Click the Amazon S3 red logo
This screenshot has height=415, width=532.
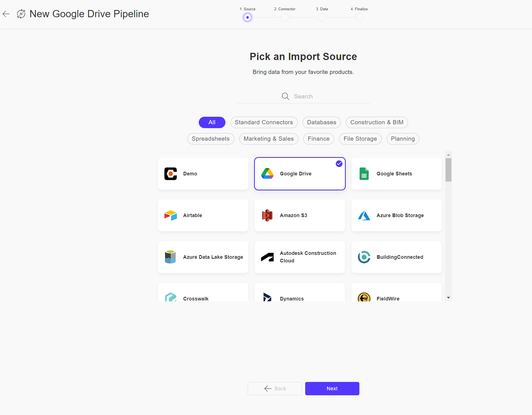tap(267, 215)
